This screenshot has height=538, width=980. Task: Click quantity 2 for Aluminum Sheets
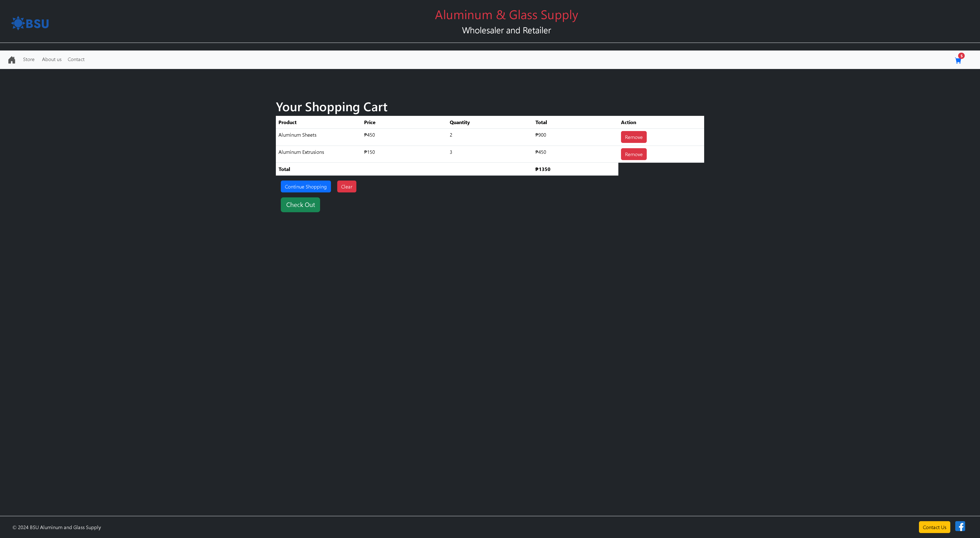(x=451, y=135)
